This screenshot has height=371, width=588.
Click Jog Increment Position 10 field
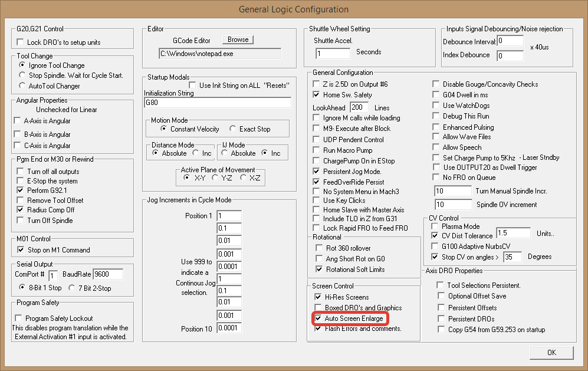click(x=229, y=328)
